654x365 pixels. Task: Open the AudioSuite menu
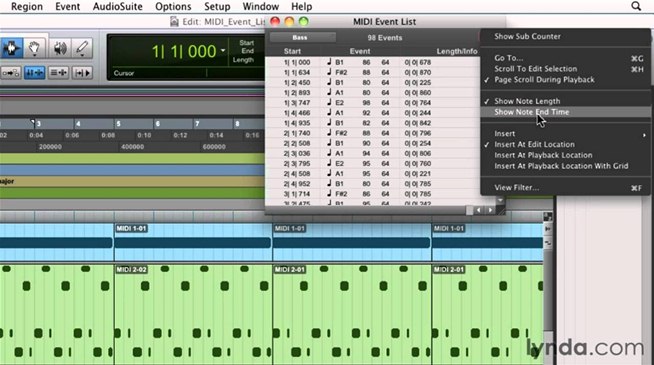point(118,7)
